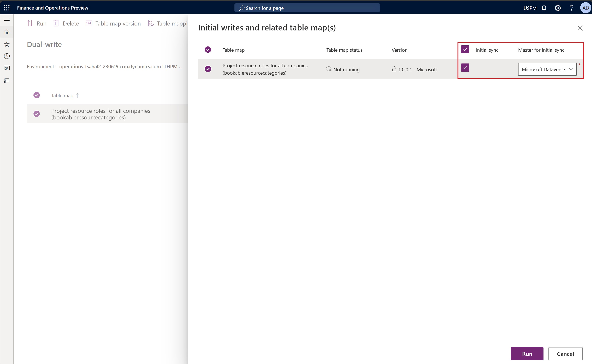This screenshot has height=364, width=592.
Task: Click the Table map version icon
Action: tap(89, 23)
